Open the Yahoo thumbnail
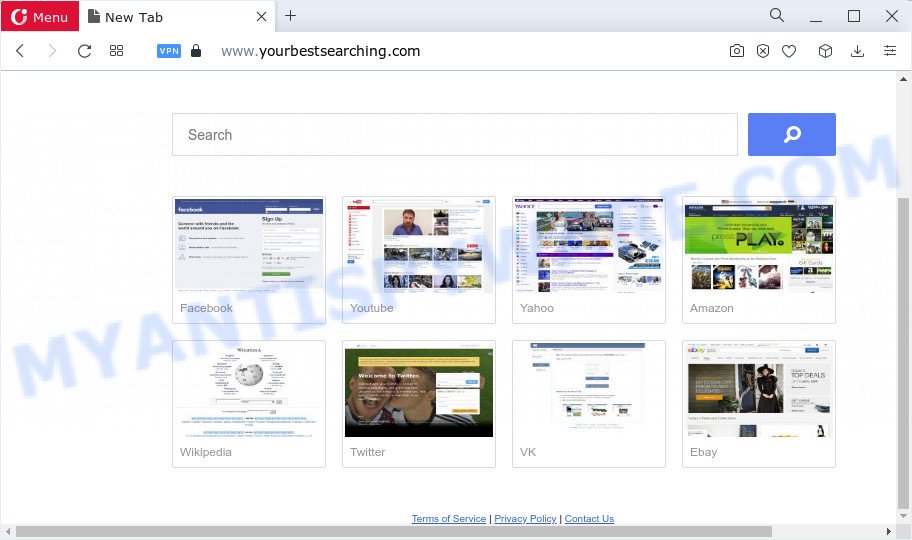 589,260
